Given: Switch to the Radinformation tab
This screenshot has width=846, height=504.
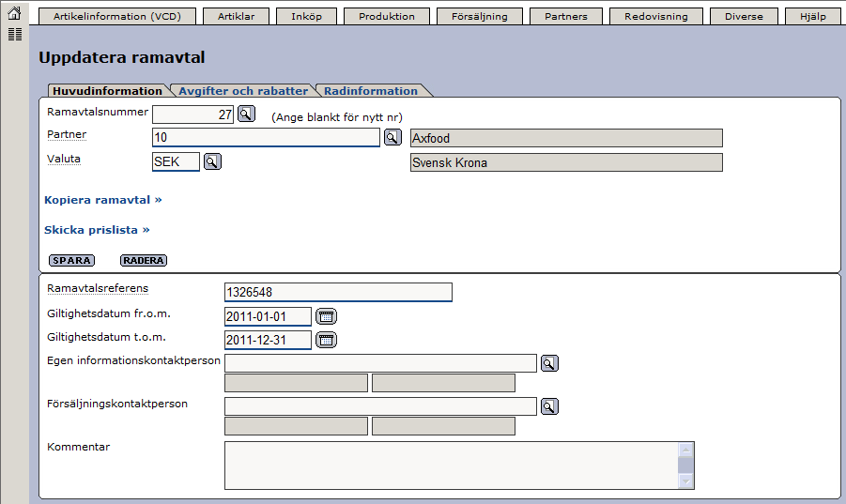Looking at the screenshot, I should click(371, 90).
